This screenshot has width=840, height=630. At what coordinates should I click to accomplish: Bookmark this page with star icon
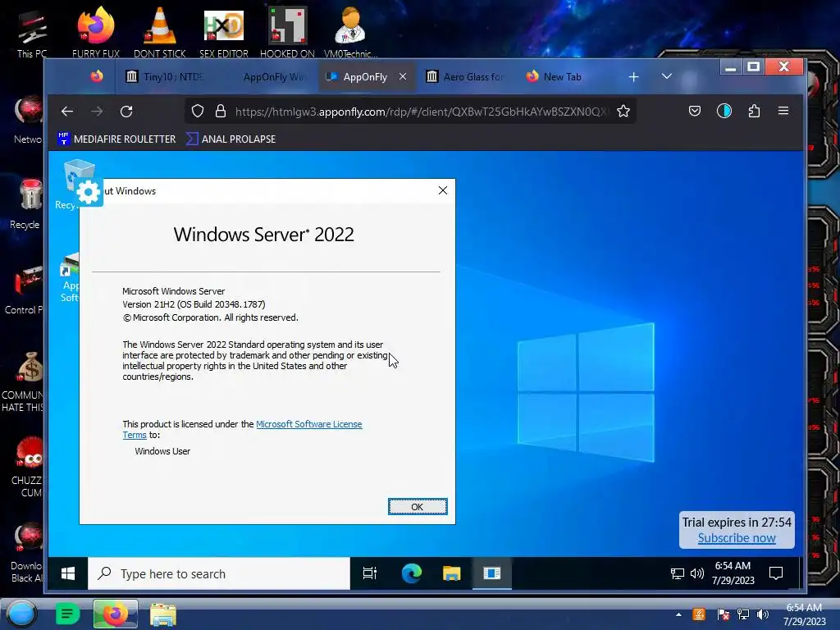pyautogui.click(x=623, y=111)
